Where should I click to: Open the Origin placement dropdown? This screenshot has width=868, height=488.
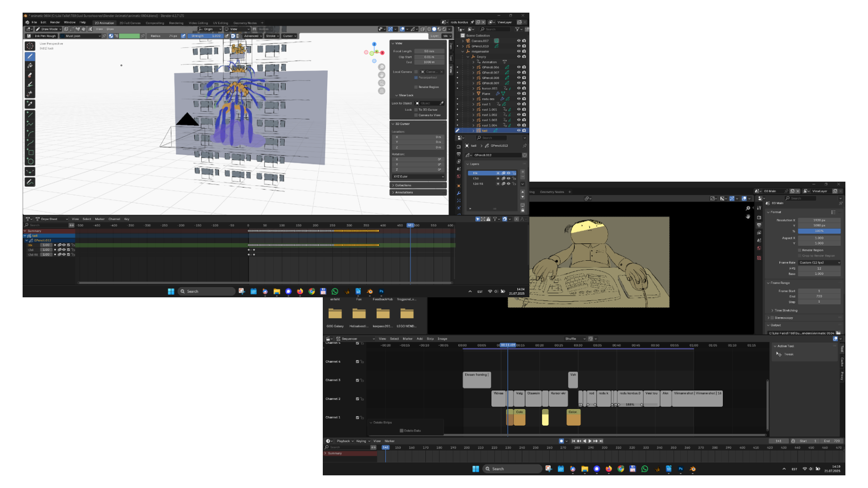click(210, 29)
